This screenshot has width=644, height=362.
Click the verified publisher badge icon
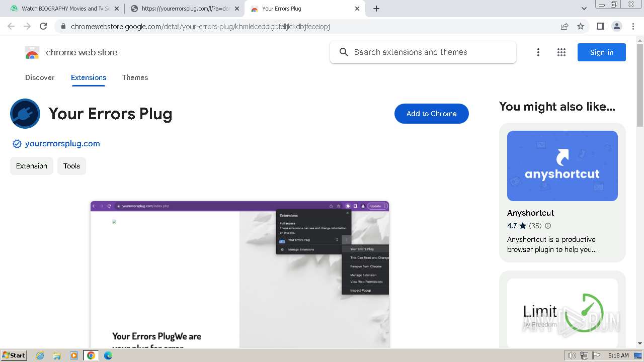17,144
